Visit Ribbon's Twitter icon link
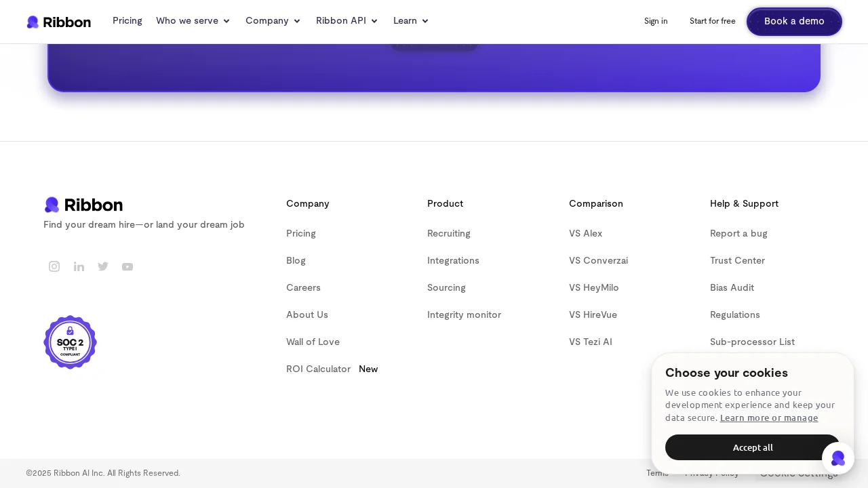Screen dimensions: 868x488 point(103,266)
